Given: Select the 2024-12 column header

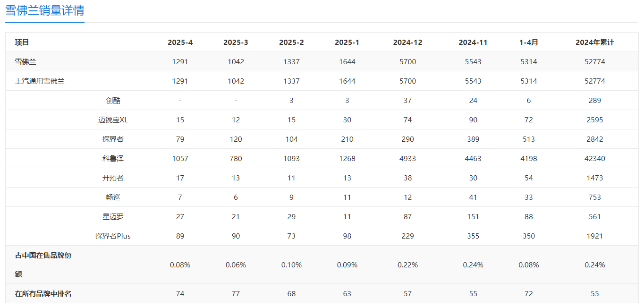Looking at the screenshot, I should point(408,43).
